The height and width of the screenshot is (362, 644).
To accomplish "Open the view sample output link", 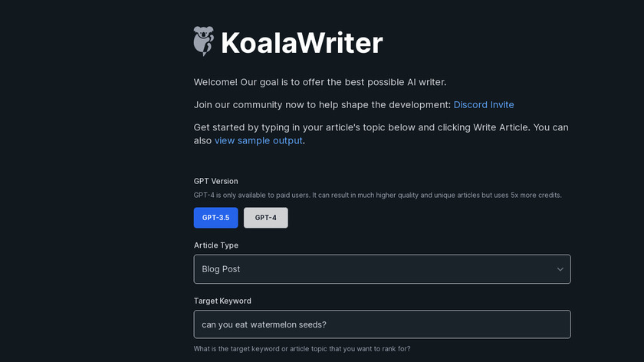I will [x=259, y=140].
